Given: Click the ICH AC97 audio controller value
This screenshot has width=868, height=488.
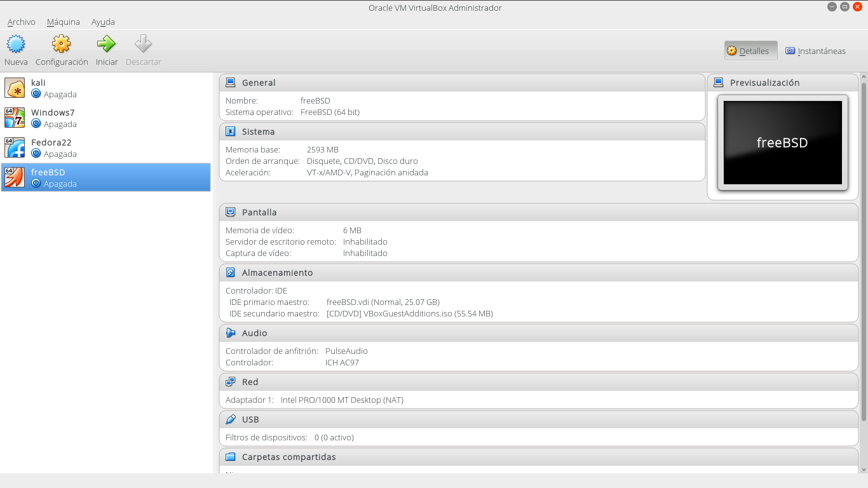Looking at the screenshot, I should pos(342,362).
